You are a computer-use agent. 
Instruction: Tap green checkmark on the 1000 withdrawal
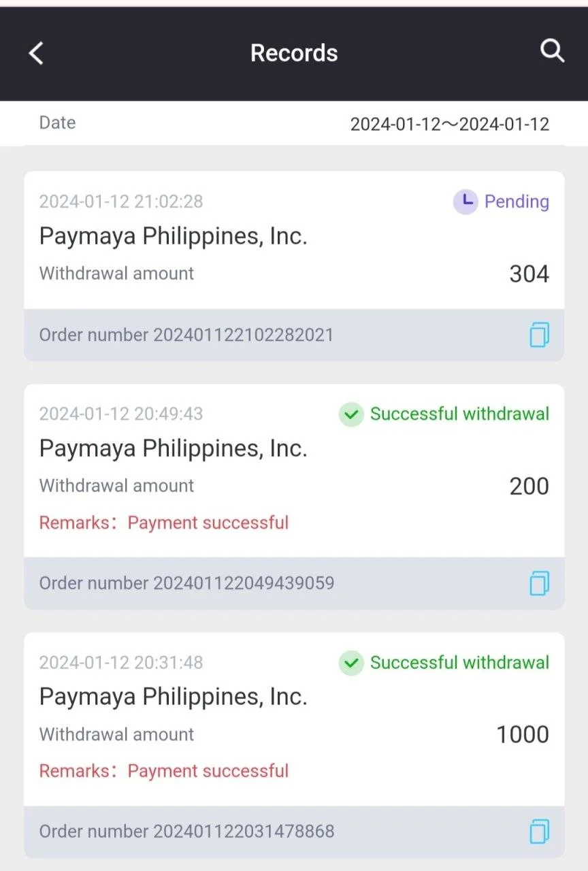pos(351,662)
